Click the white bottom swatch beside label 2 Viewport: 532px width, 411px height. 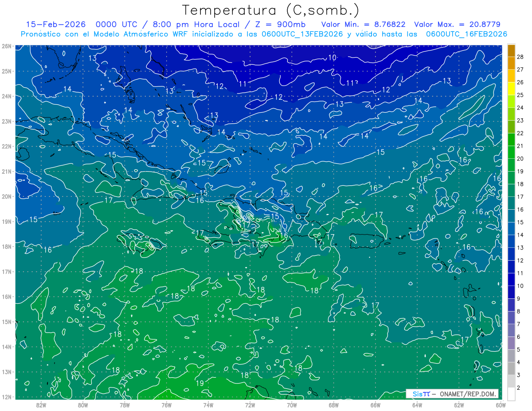click(511, 394)
